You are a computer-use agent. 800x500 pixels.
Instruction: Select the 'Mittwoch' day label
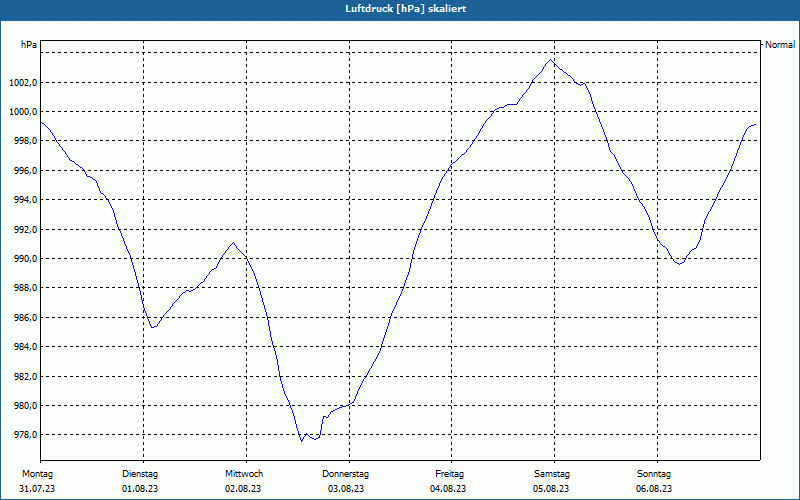pyautogui.click(x=244, y=474)
